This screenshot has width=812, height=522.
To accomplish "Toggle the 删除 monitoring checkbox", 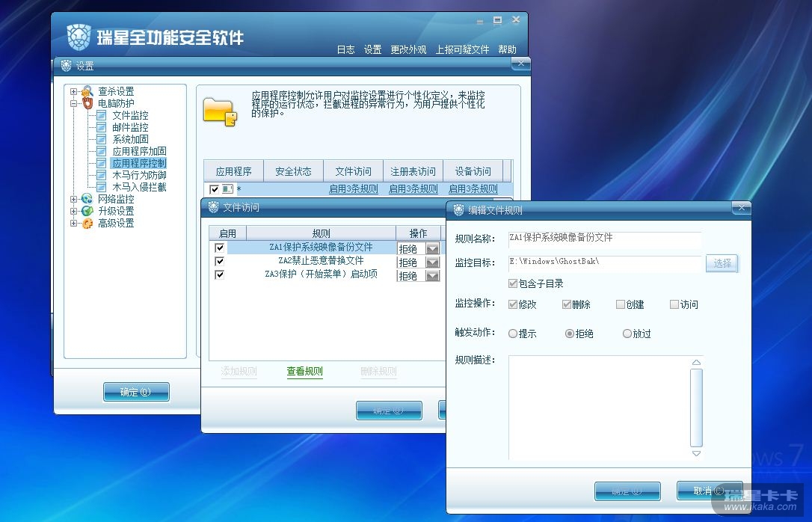I will point(567,304).
